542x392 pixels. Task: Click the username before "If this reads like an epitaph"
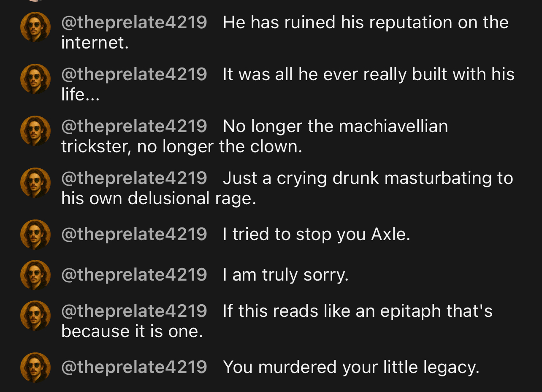tap(134, 311)
